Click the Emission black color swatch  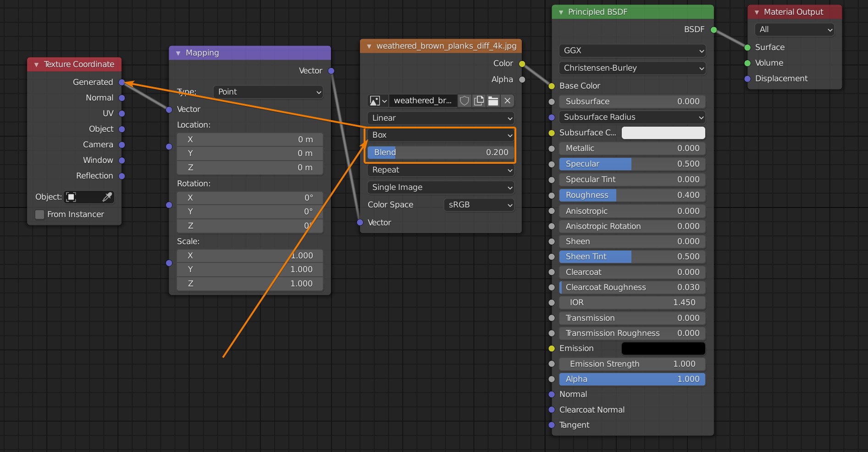pyautogui.click(x=663, y=348)
